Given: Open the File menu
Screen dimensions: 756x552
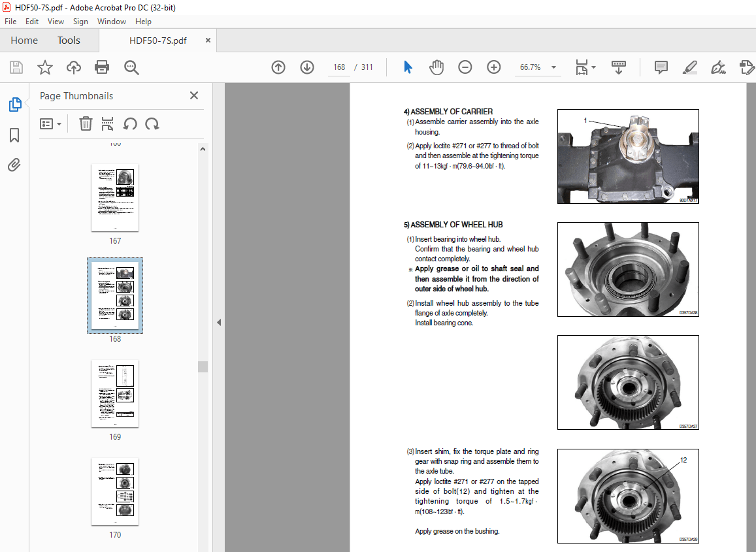Looking at the screenshot, I should click(x=10, y=21).
